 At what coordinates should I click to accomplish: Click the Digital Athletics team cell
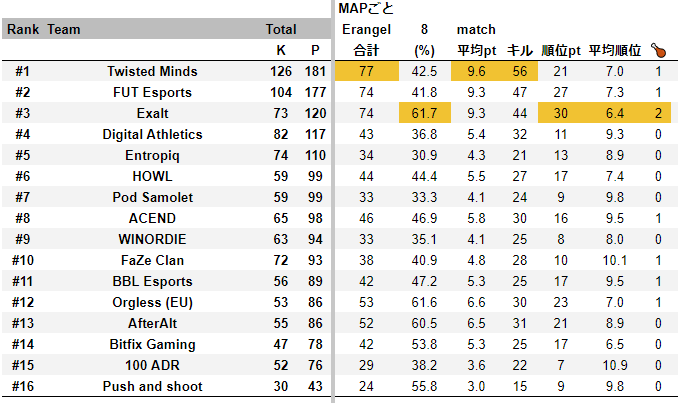tap(152, 135)
